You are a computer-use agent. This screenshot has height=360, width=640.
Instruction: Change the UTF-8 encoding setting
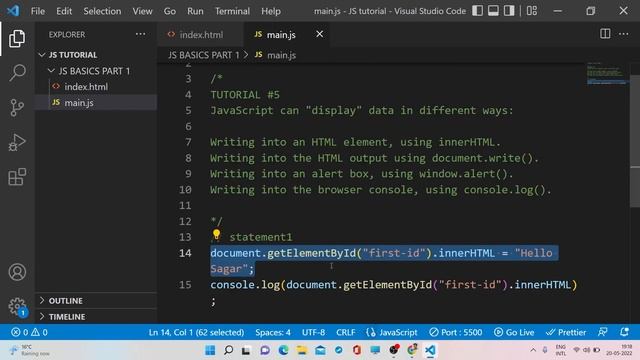(313, 332)
